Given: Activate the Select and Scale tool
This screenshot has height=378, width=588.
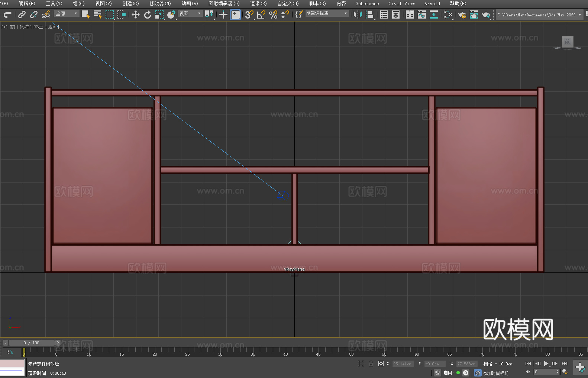Looking at the screenshot, I should point(159,14).
